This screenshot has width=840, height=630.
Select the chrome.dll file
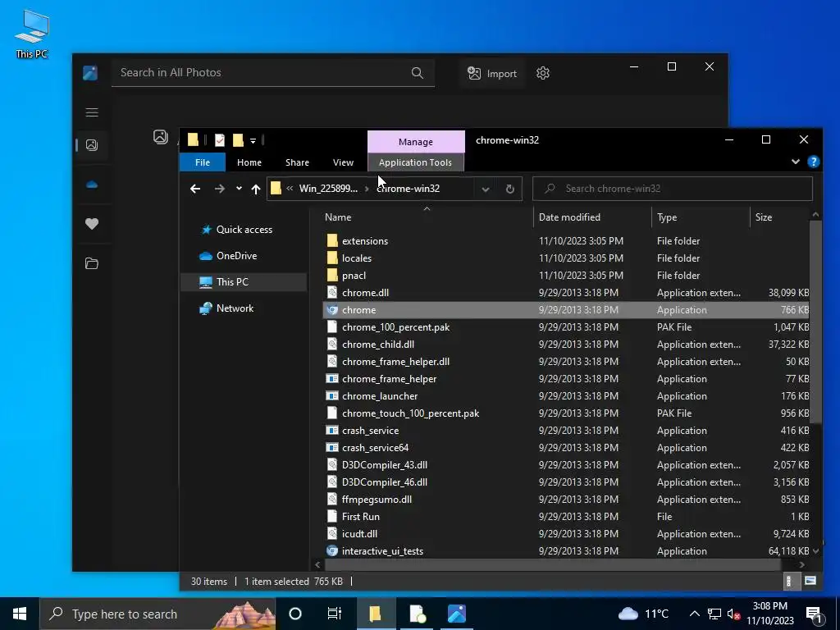coord(566,293)
